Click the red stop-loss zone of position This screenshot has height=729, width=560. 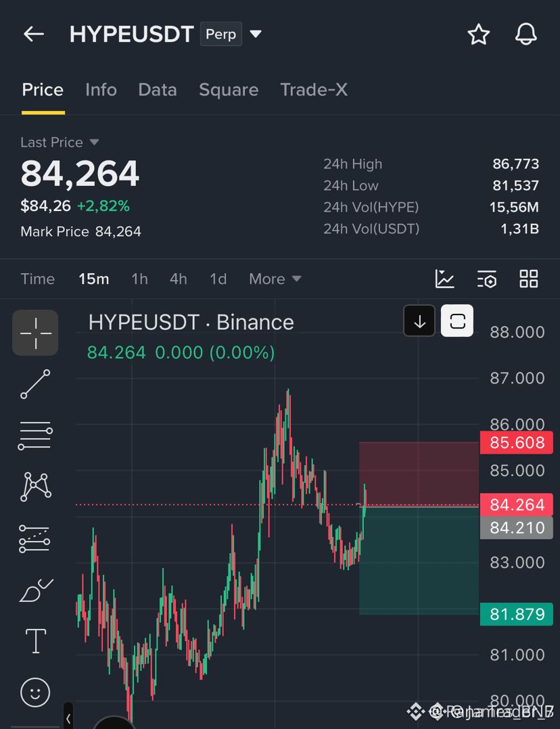coord(419,474)
